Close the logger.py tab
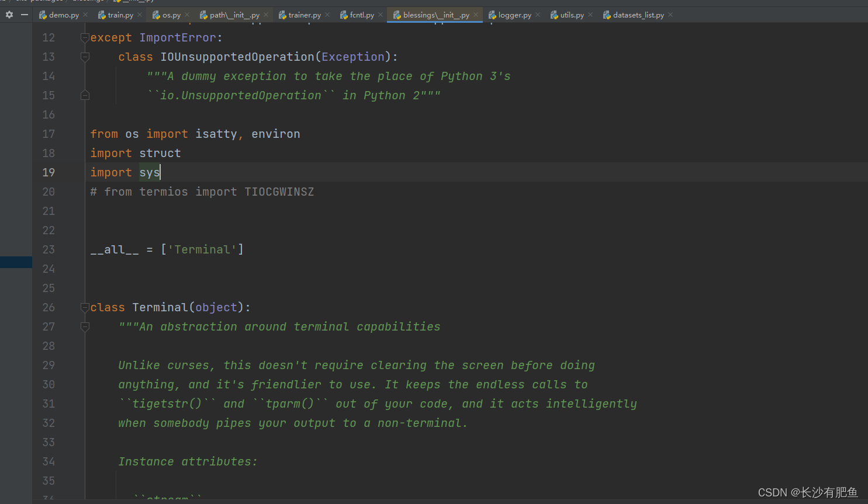The image size is (868, 504). (x=538, y=15)
